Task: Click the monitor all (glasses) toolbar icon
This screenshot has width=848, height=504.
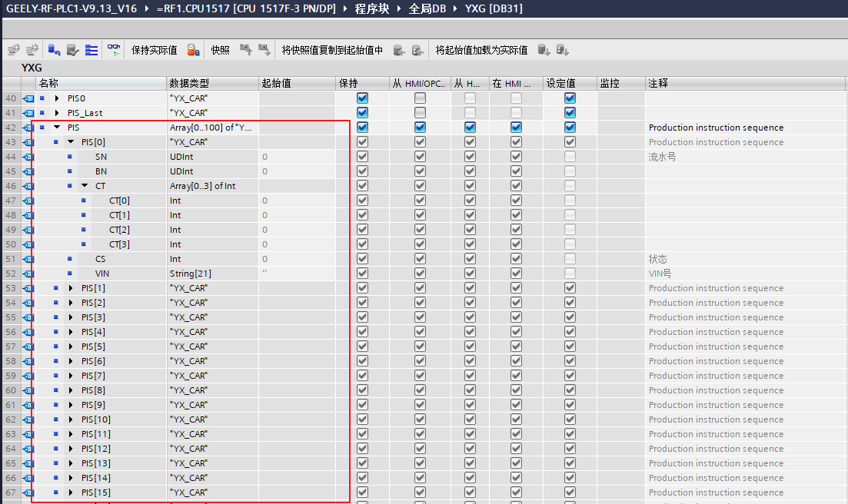Action: (114, 50)
